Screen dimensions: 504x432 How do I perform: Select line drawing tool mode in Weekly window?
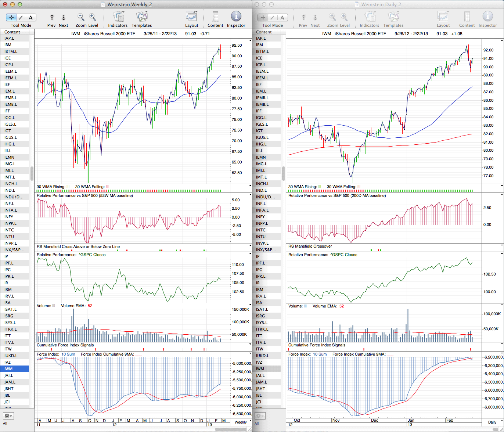(x=21, y=17)
